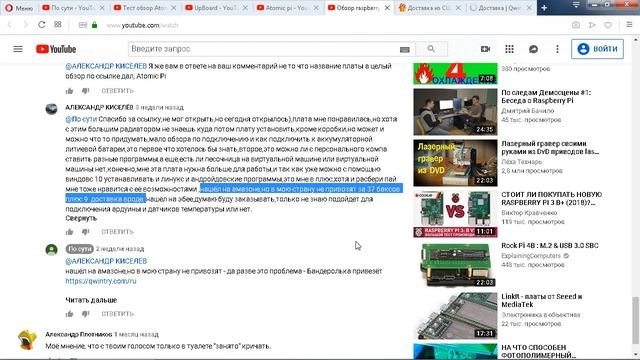Close the UpBoard tab

[x=244, y=8]
